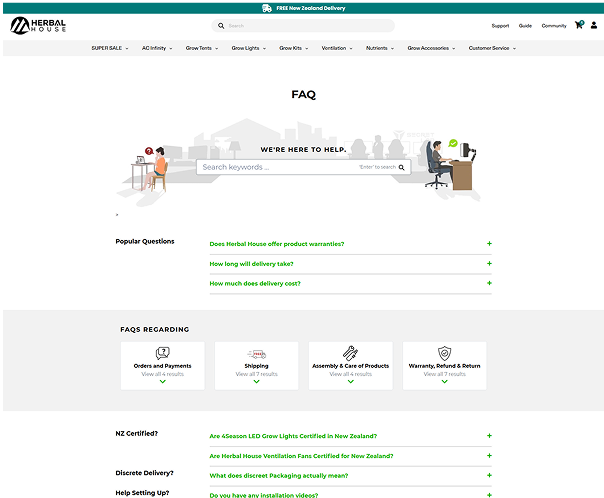
Task: Click the top site search field
Action: pos(305,26)
